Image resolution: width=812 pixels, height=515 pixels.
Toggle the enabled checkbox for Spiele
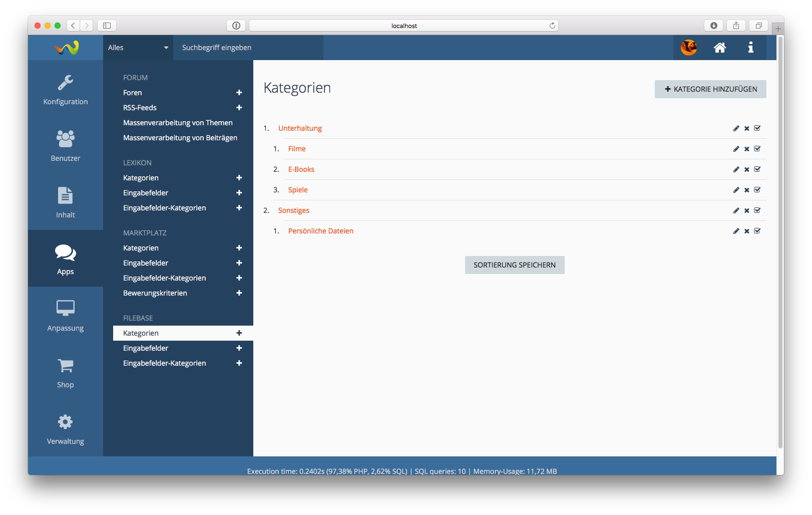[x=757, y=190]
